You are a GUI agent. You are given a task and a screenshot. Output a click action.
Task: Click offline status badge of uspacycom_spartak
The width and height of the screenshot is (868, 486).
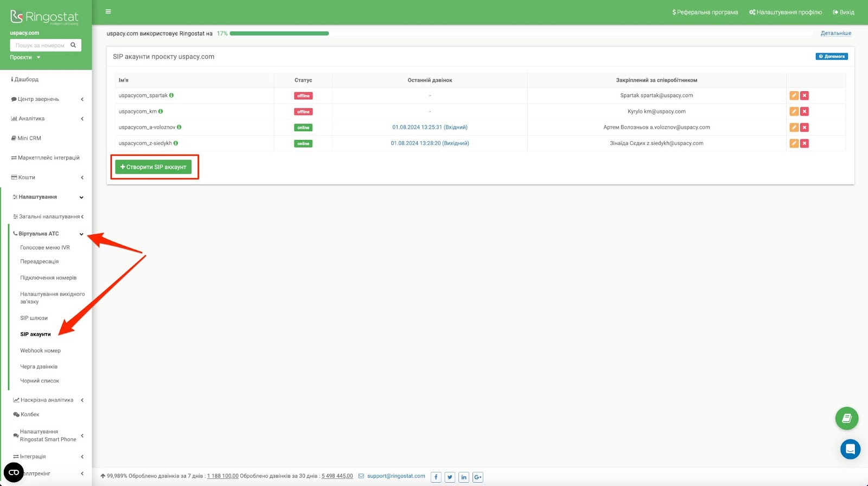click(x=303, y=96)
